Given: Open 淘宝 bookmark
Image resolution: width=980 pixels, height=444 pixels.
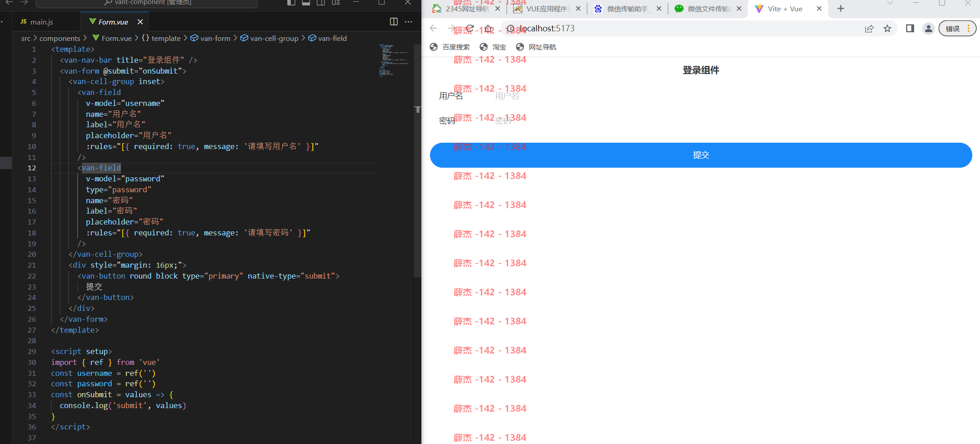Looking at the screenshot, I should (x=493, y=47).
